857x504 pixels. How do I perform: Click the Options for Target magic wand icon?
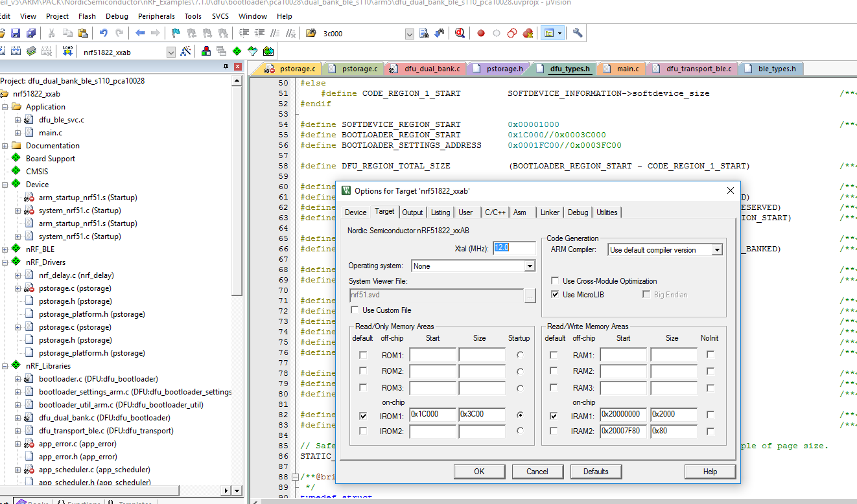point(185,52)
